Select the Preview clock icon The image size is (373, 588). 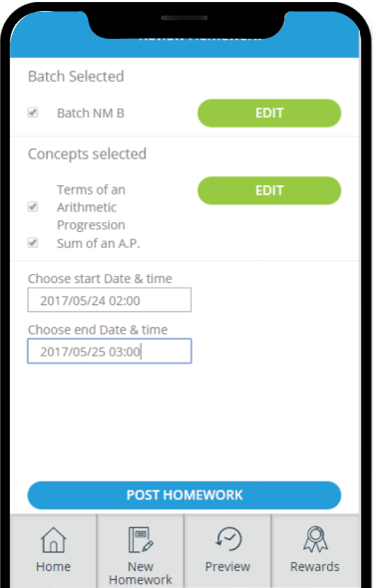[228, 539]
